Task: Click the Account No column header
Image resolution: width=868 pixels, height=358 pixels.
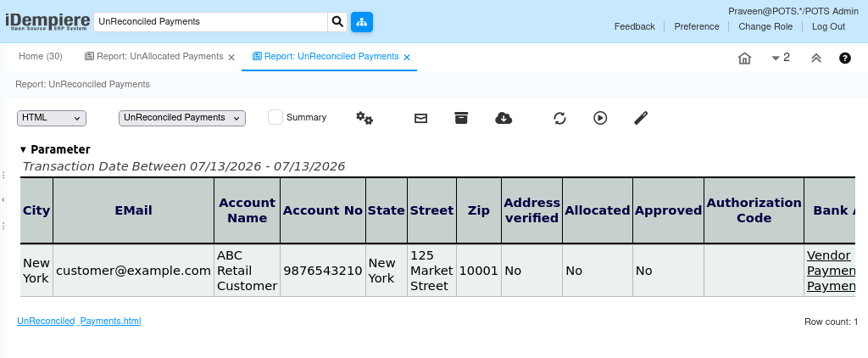Action: coord(323,210)
